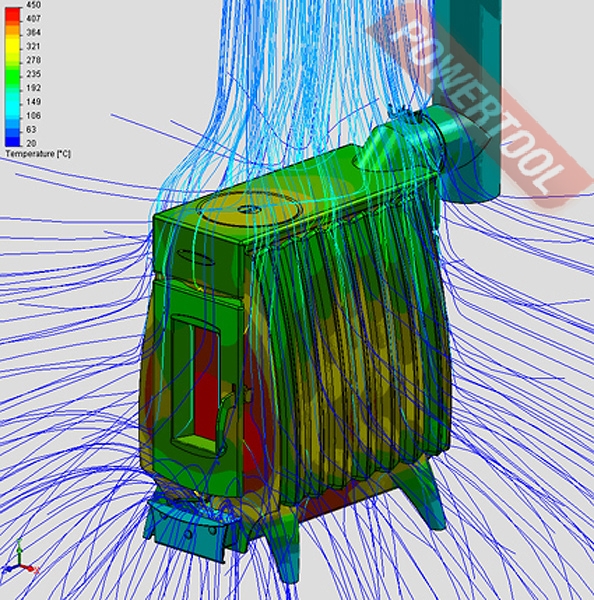
Task: Select the oval slot above the stove door
Action: tap(196, 257)
